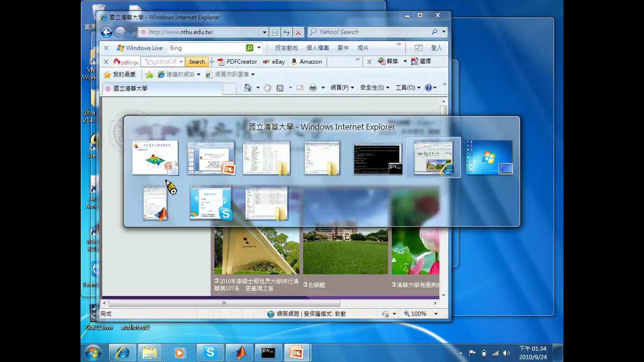Click the Home page icon
This screenshot has width=644, height=362.
(x=248, y=88)
